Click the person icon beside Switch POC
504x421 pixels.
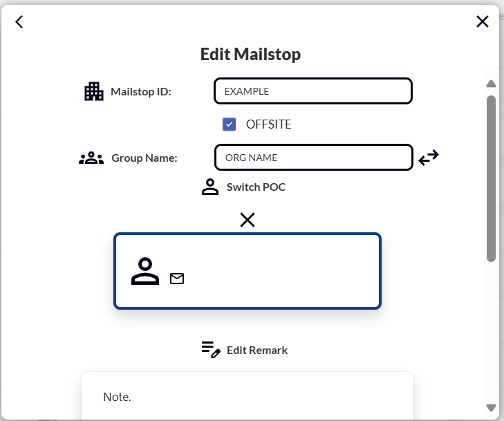[210, 187]
